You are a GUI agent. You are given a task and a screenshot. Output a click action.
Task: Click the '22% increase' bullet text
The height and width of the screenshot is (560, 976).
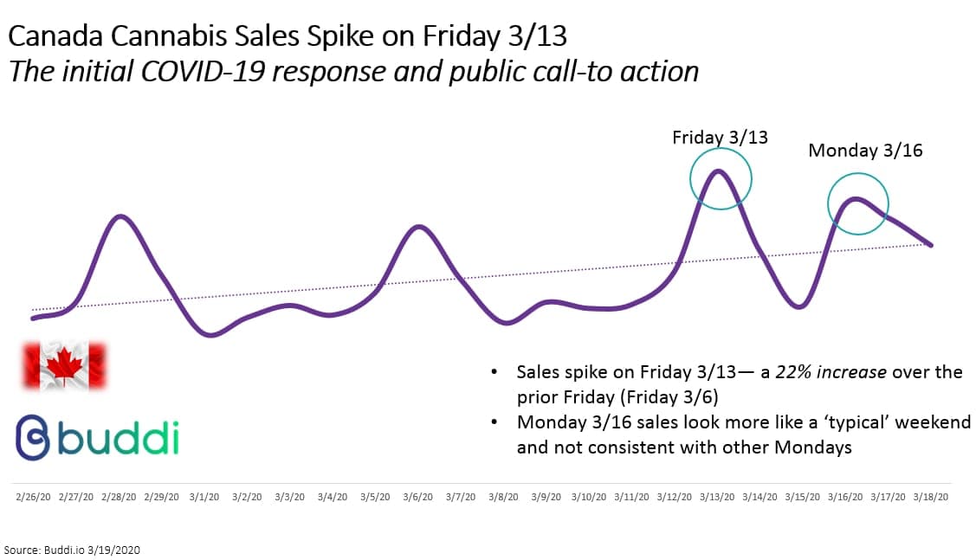pos(739,384)
